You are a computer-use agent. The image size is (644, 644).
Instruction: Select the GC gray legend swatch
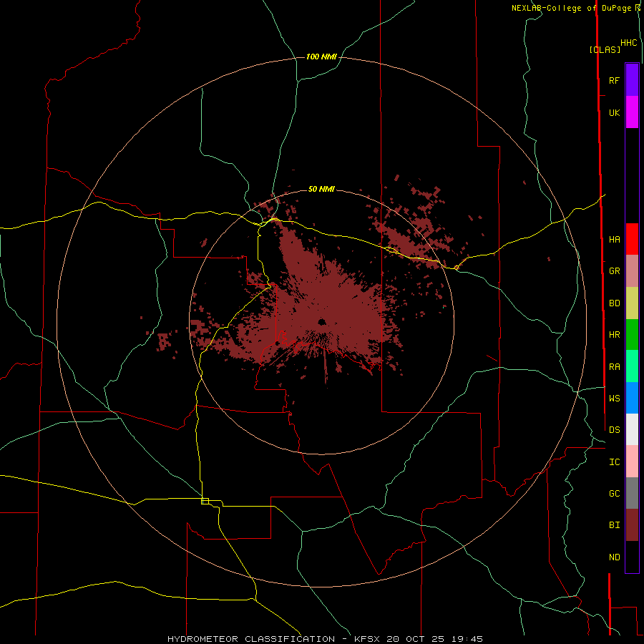click(x=632, y=493)
